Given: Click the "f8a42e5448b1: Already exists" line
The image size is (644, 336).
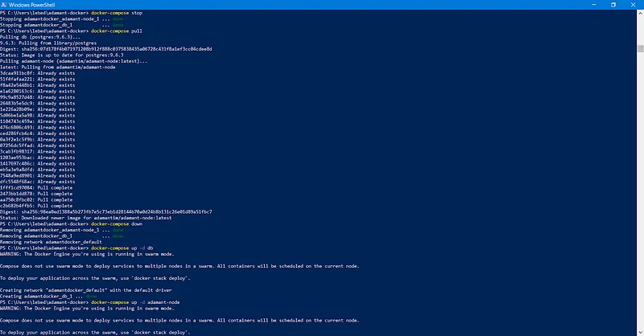Looking at the screenshot, I should click(37, 85).
